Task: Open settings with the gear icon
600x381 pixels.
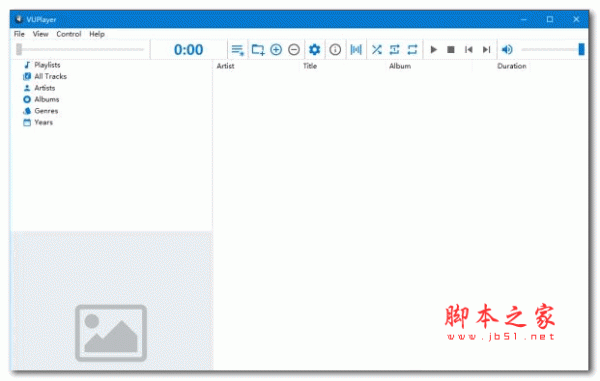Action: 315,50
